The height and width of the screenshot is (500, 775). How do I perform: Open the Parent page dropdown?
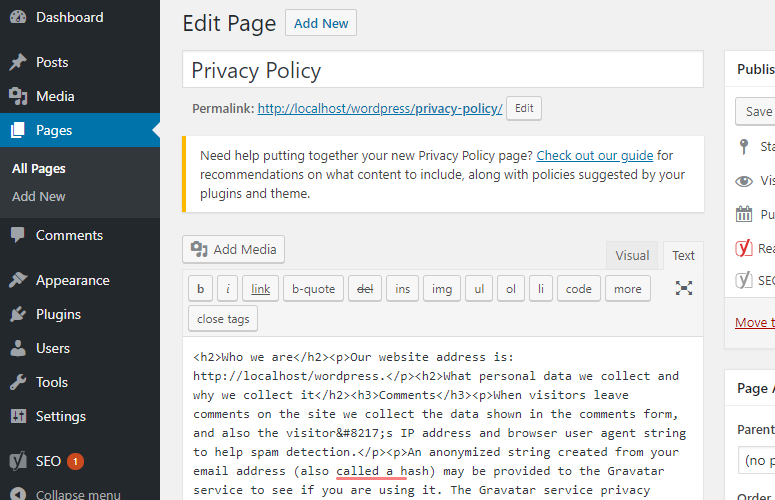(x=757, y=460)
